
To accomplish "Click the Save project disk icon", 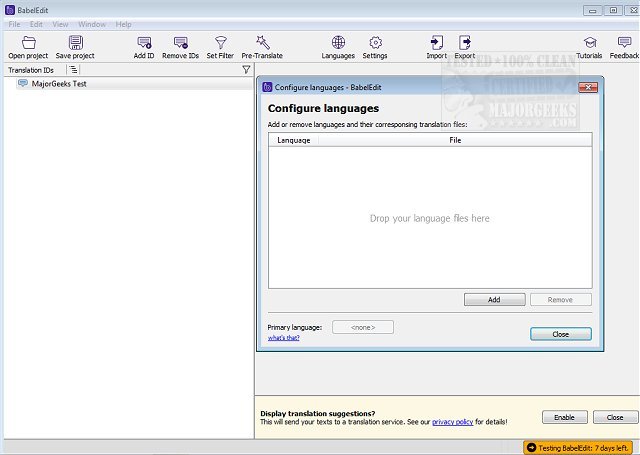I will coord(75,43).
